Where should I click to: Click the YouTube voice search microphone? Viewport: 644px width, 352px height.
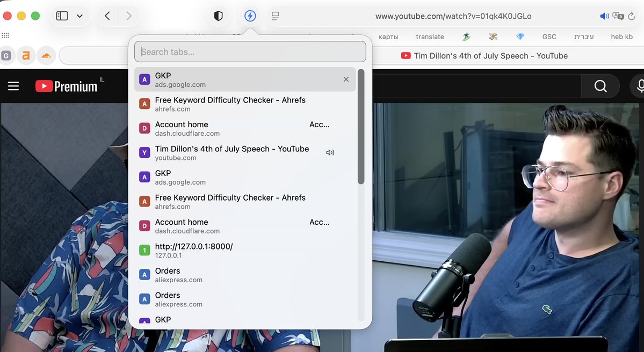pos(639,86)
